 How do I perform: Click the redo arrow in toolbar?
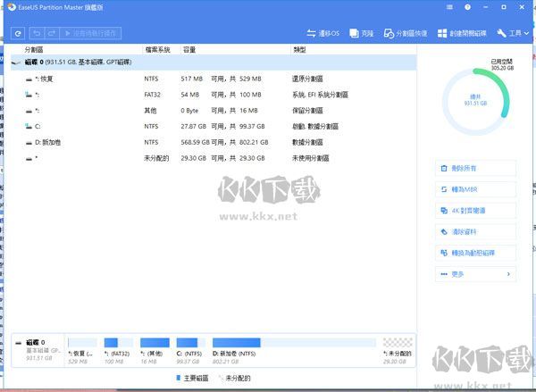pos(52,33)
